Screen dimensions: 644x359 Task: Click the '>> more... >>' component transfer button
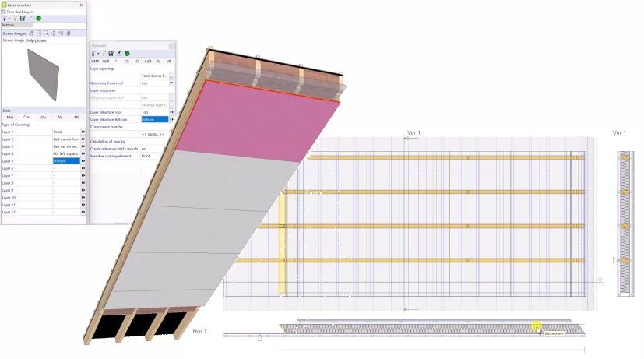[153, 134]
